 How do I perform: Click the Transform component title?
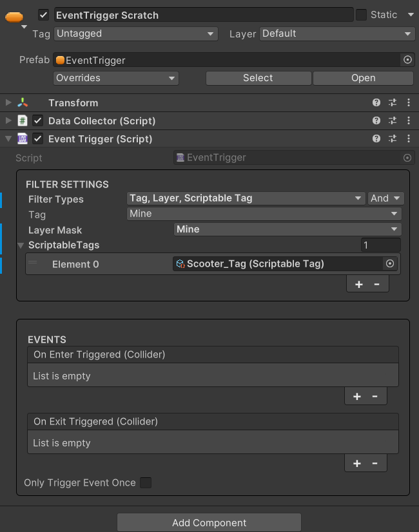coord(73,103)
